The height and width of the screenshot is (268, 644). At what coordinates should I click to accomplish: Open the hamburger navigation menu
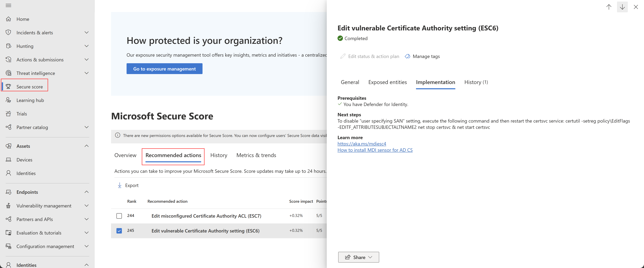click(8, 5)
